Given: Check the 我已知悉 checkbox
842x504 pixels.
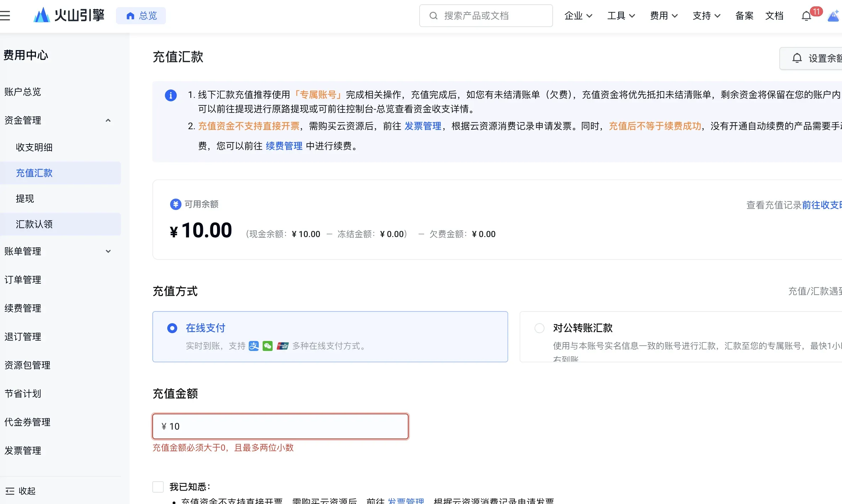Looking at the screenshot, I should pyautogui.click(x=158, y=487).
